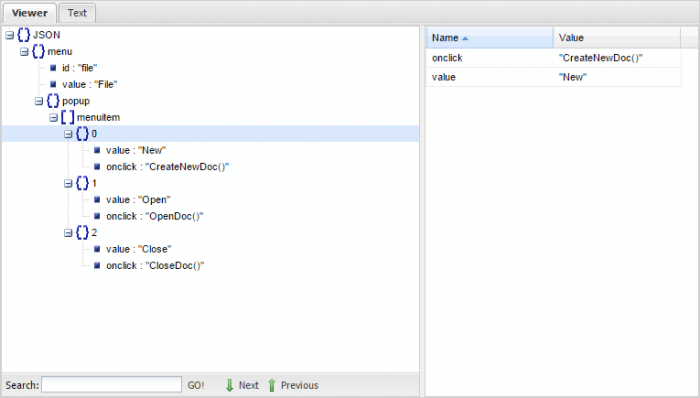
Task: Collapse array item 1 node
Action: coord(68,183)
